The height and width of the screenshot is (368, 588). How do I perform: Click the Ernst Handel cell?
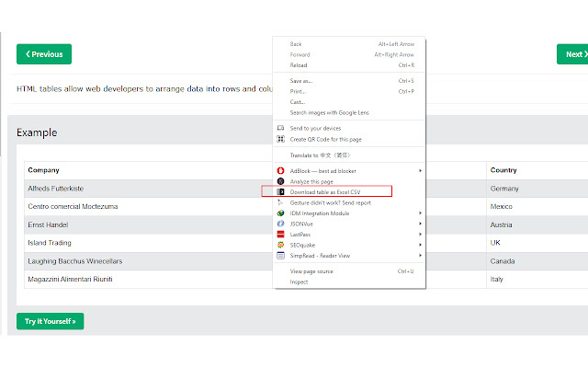coord(48,224)
